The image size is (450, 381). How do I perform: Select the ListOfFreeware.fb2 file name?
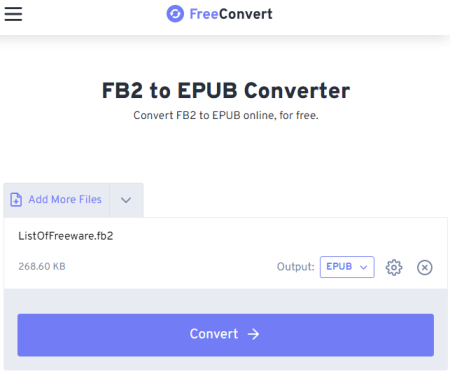(x=66, y=236)
